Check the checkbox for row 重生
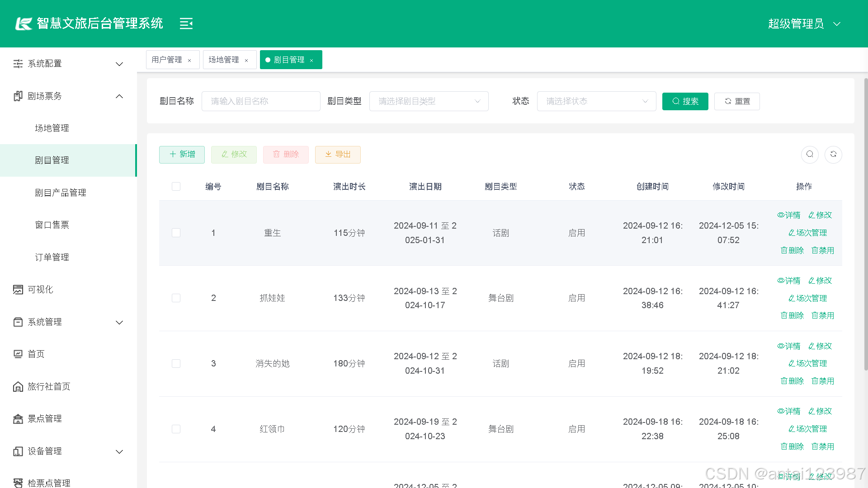 click(x=176, y=233)
